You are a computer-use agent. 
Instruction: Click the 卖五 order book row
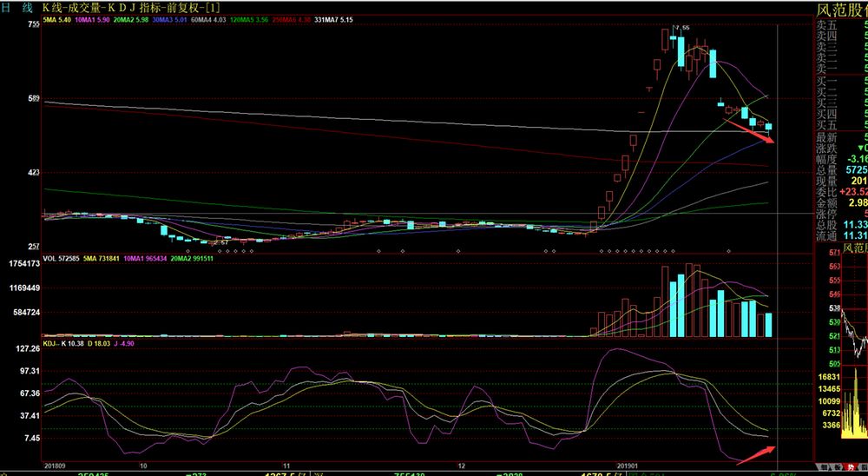coord(842,25)
